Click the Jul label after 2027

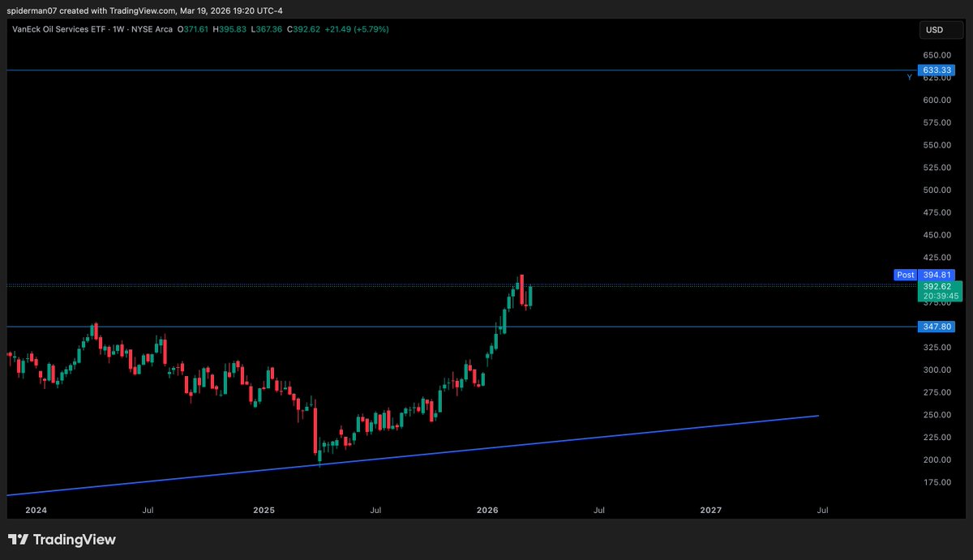[822, 511]
